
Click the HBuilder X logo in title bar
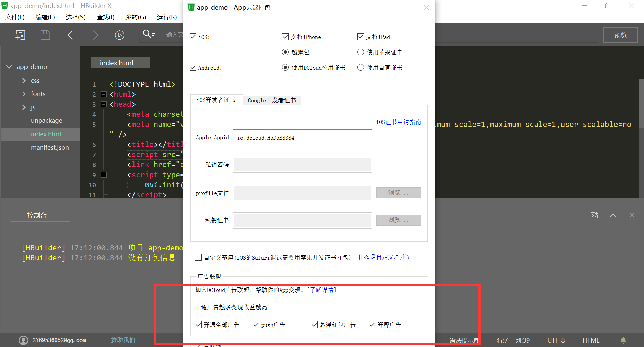[5, 6]
